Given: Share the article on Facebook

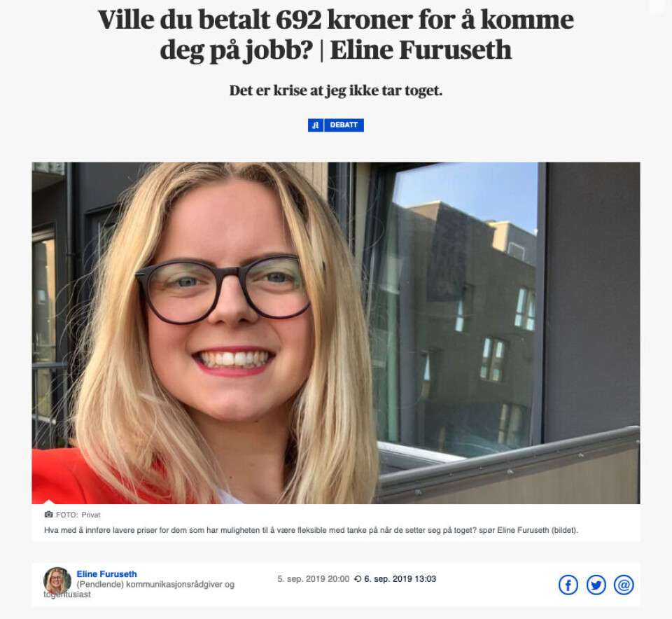Looking at the screenshot, I should (x=568, y=585).
